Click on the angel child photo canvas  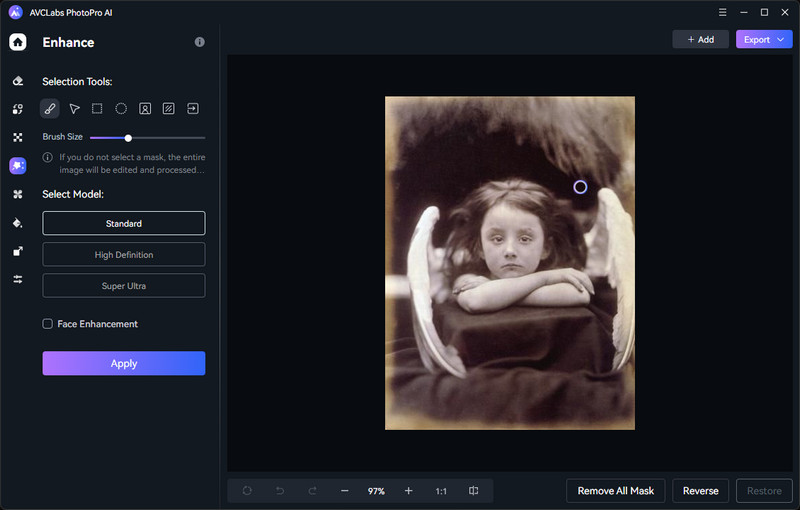pos(510,263)
